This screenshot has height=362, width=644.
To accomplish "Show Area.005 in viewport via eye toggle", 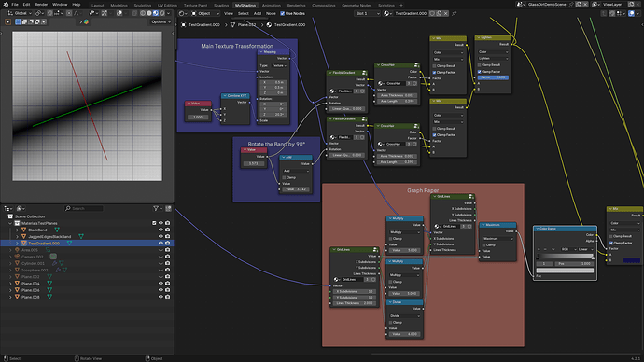I will [x=161, y=250].
